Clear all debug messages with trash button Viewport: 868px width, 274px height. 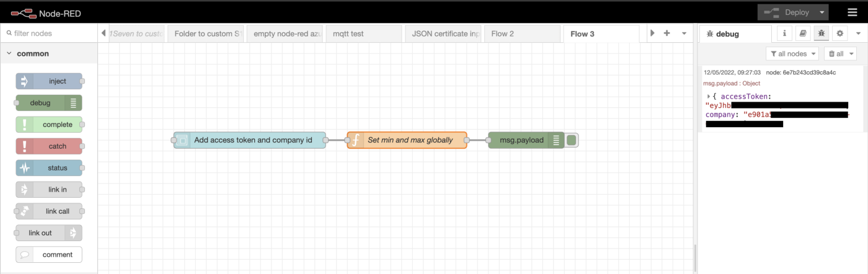click(x=839, y=54)
